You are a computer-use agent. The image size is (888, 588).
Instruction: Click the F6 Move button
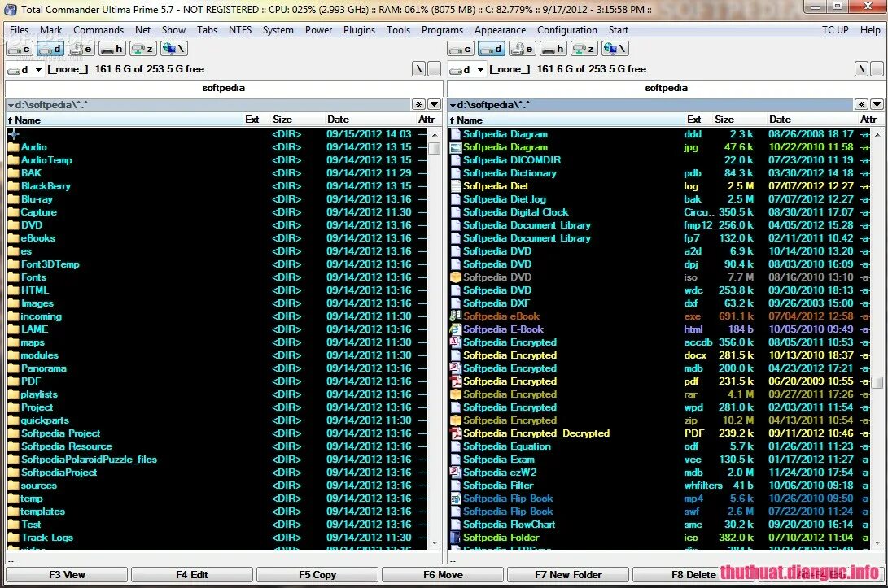pos(443,574)
